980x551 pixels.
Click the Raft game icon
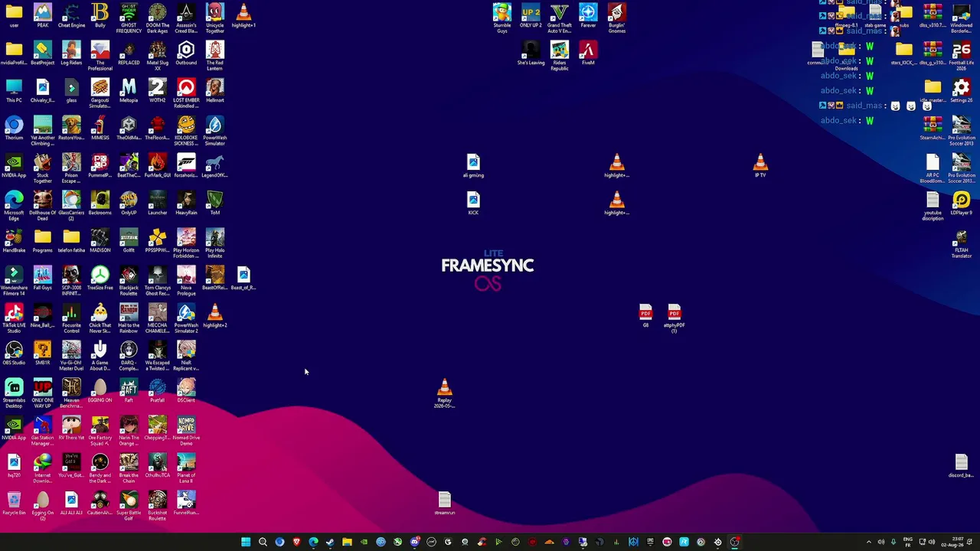click(x=129, y=391)
